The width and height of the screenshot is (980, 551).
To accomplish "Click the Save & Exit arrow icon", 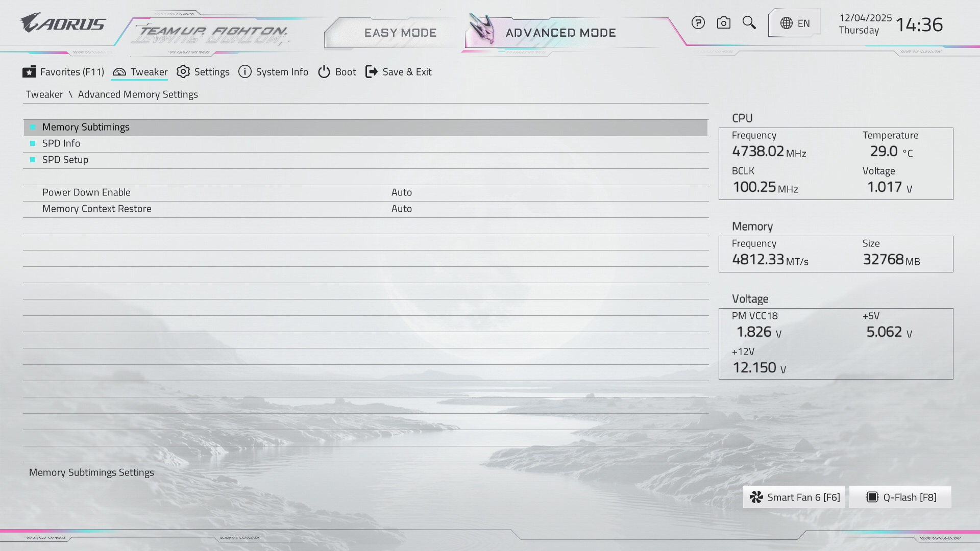I will (x=372, y=72).
